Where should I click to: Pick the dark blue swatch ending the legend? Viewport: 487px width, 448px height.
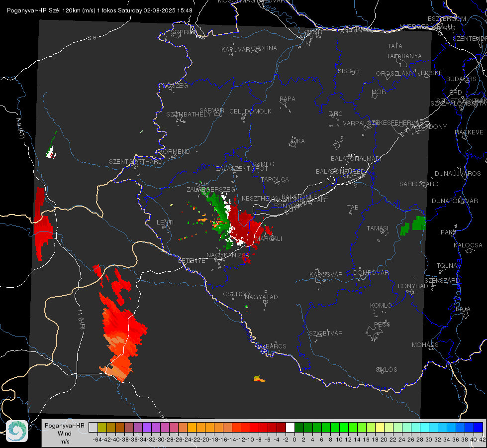point(479,427)
